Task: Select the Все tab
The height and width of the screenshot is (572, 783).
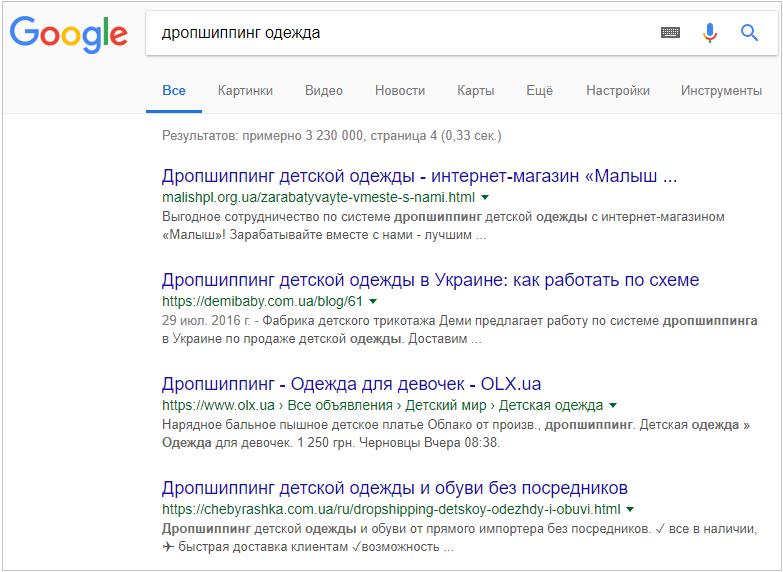Action: click(x=174, y=90)
